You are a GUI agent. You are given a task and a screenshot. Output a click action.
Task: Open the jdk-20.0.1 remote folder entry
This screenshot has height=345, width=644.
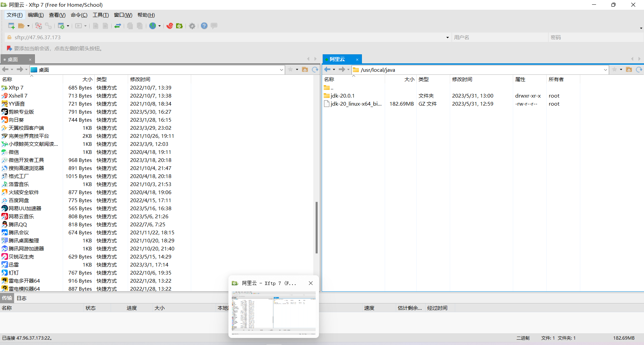[x=342, y=96]
